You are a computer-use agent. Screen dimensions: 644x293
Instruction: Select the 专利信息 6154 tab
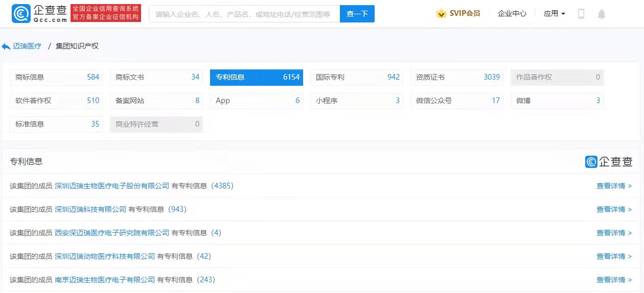click(257, 77)
